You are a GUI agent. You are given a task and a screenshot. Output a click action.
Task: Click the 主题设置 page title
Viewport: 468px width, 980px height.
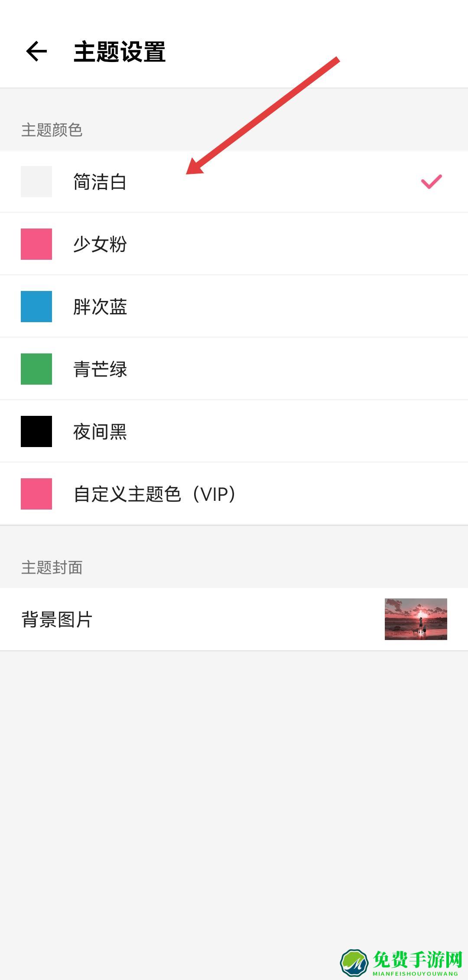pos(120,52)
